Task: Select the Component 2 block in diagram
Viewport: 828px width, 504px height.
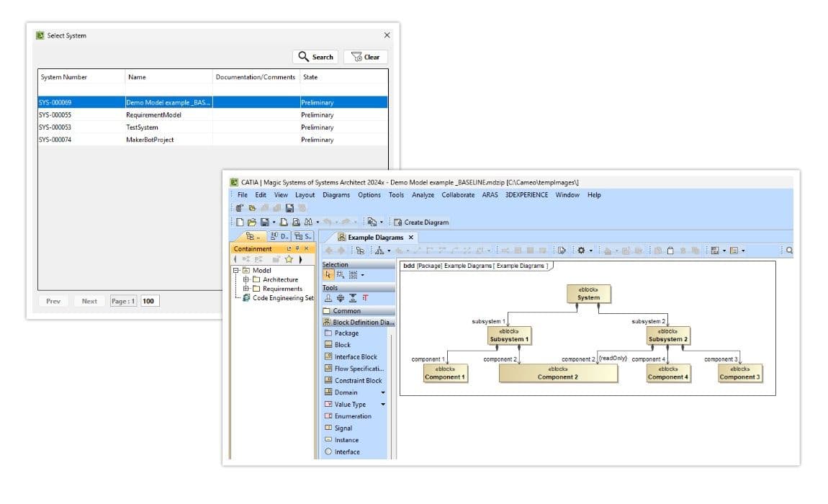Action: click(557, 373)
